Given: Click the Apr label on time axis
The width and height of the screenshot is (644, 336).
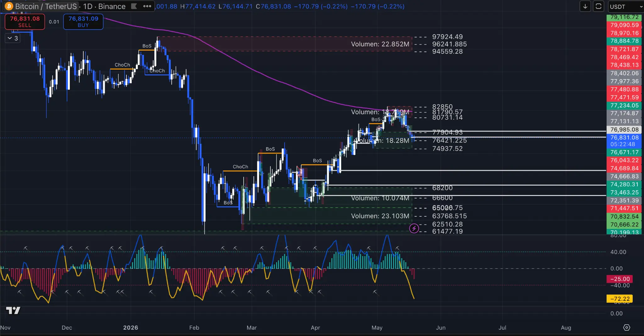Looking at the screenshot, I should click(x=315, y=328).
